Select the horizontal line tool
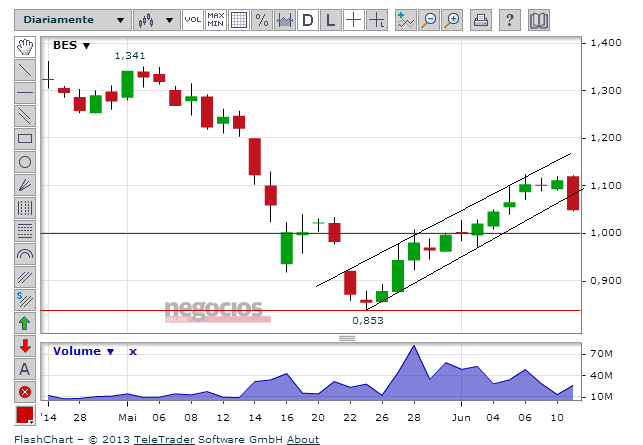This screenshot has height=445, width=643. 25,93
